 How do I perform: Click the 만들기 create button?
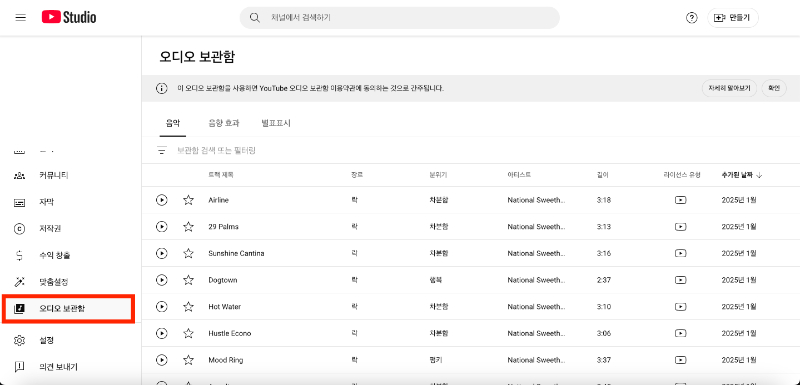coord(733,18)
